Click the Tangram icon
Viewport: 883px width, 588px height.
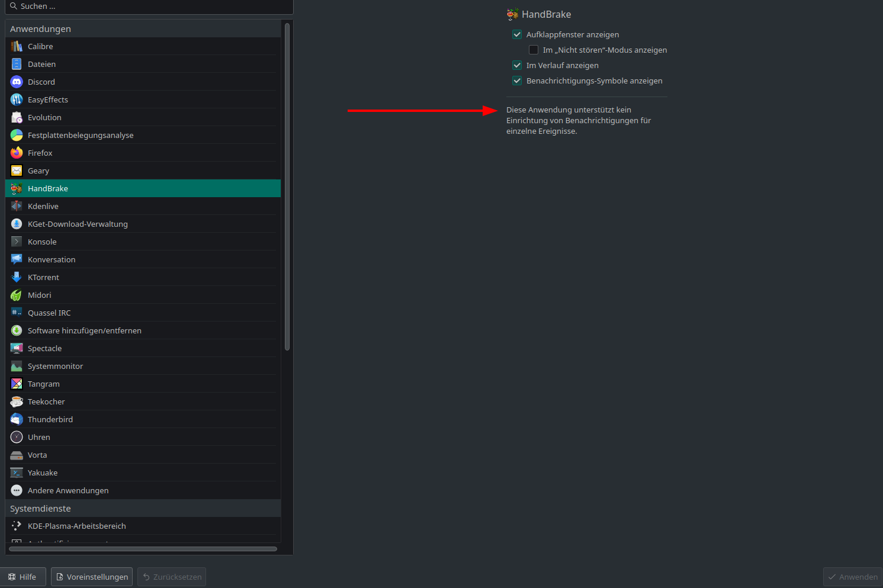[x=17, y=384]
